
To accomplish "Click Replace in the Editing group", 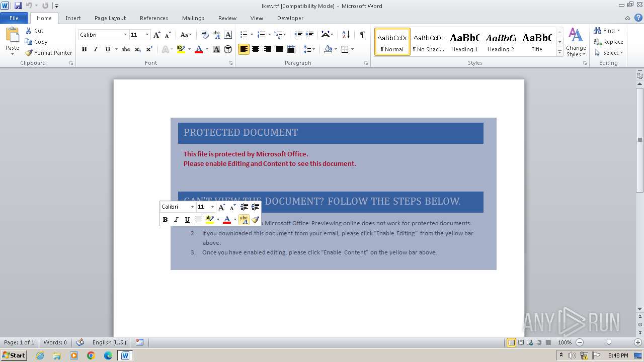I will coord(609,42).
